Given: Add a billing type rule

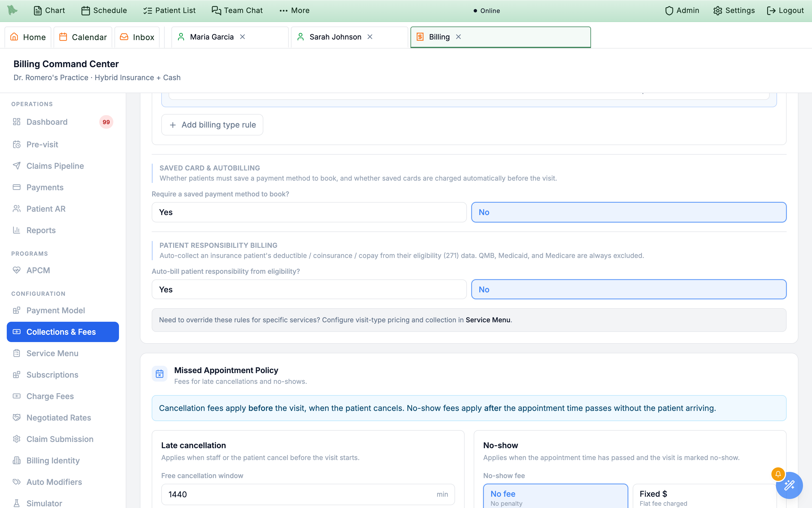Looking at the screenshot, I should click(x=212, y=125).
